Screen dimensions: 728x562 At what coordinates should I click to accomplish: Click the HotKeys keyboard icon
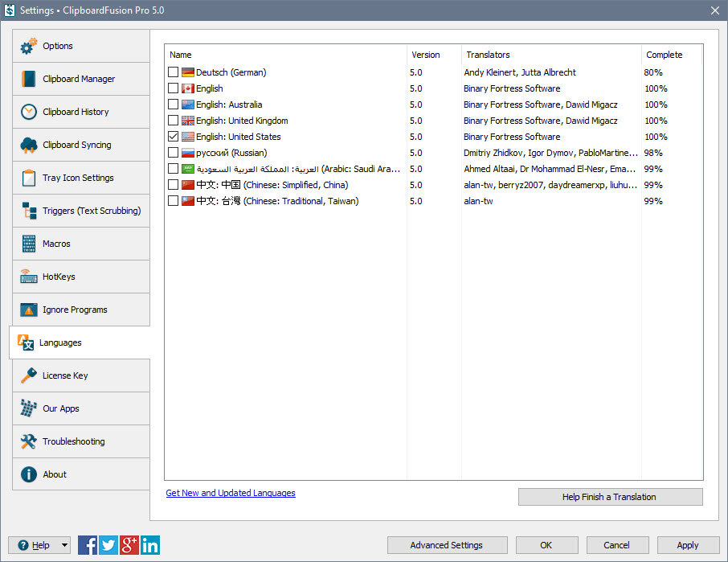[29, 277]
